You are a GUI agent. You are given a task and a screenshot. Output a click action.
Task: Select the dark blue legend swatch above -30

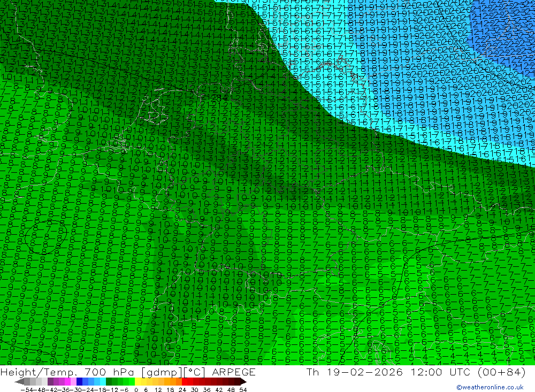coord(79,382)
